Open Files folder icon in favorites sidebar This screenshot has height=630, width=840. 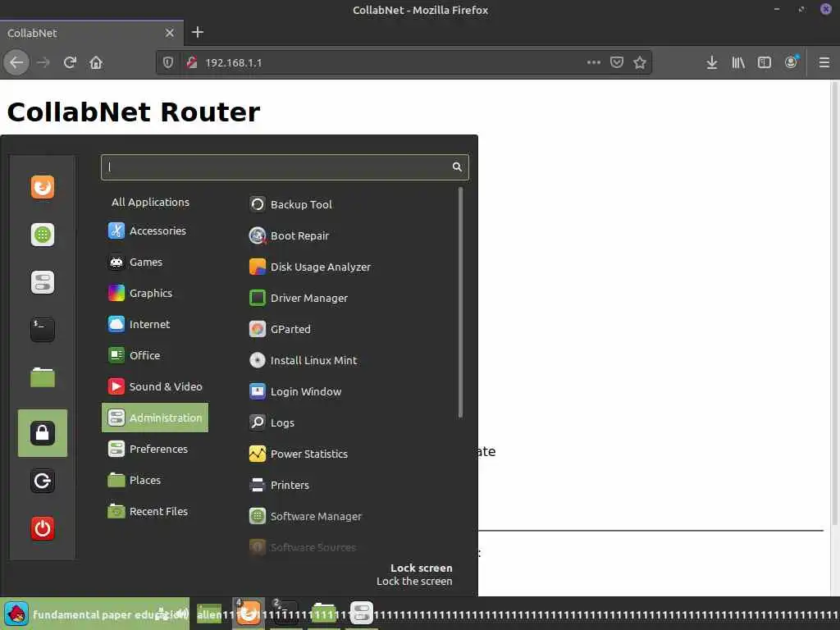point(43,377)
